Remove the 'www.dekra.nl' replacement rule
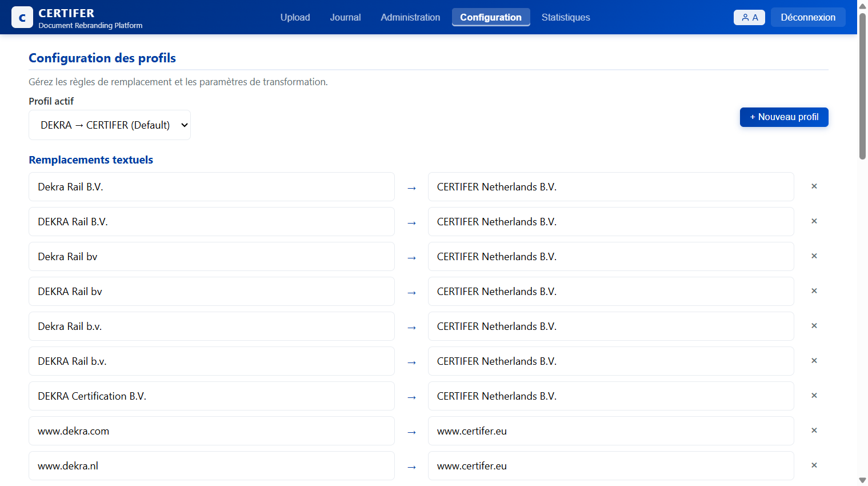 click(814, 465)
